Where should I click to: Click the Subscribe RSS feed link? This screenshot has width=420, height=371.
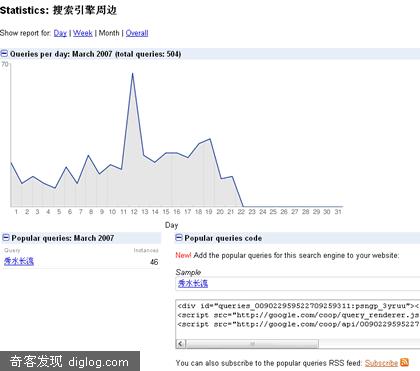coord(382,363)
